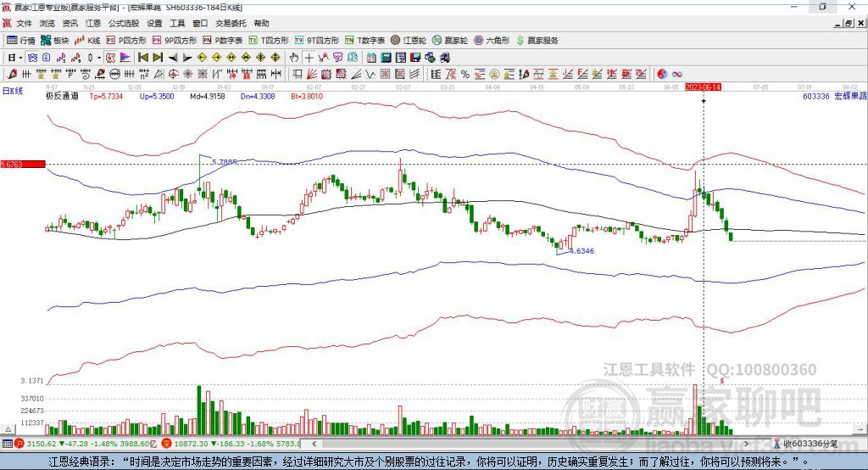Expand the candlestick style dropdown arrow

click(x=99, y=58)
